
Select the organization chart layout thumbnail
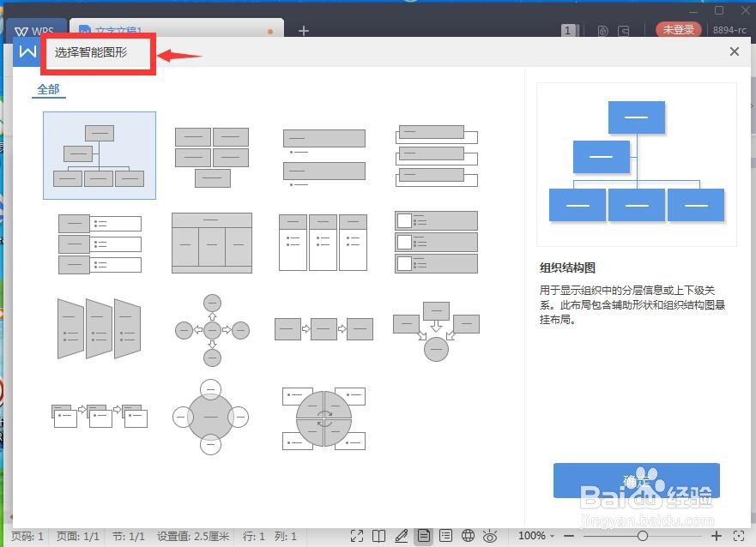tap(100, 155)
